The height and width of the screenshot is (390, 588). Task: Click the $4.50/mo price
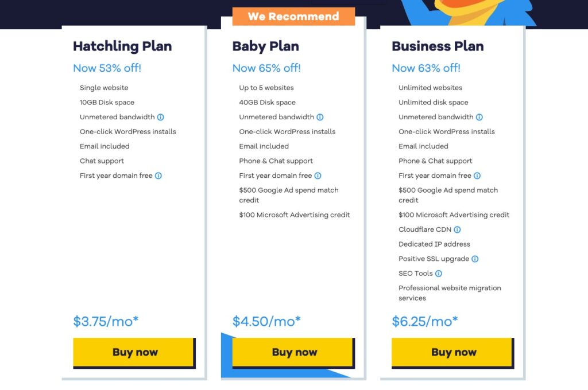click(266, 321)
